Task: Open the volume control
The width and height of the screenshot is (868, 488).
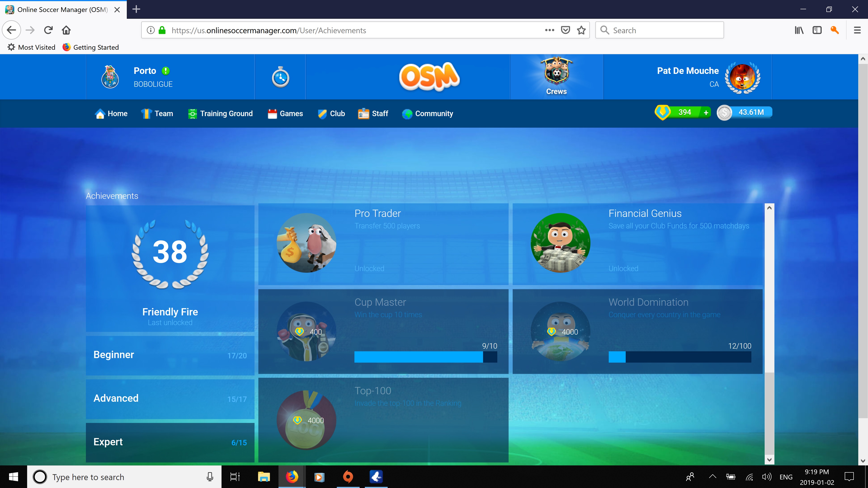Action: pos(767,477)
